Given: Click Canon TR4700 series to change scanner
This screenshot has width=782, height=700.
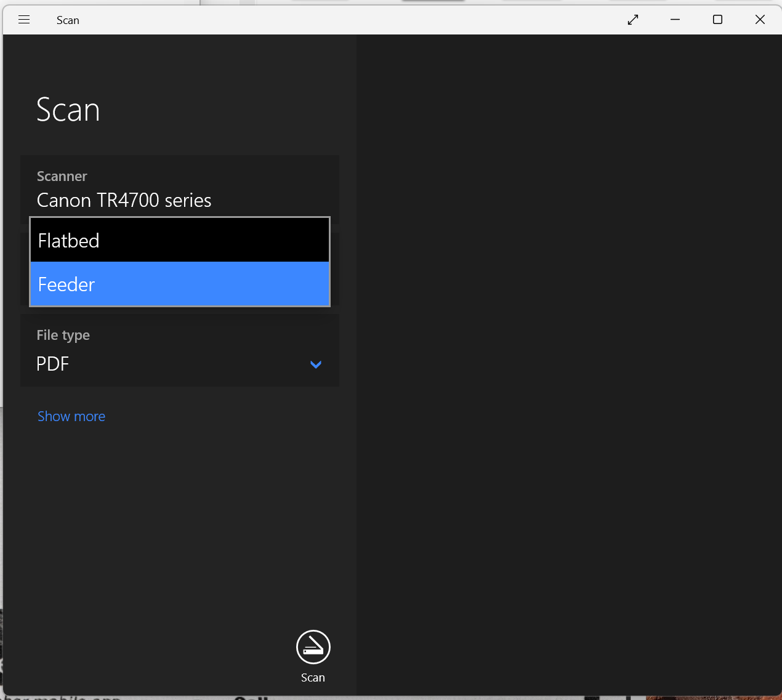Looking at the screenshot, I should (124, 200).
